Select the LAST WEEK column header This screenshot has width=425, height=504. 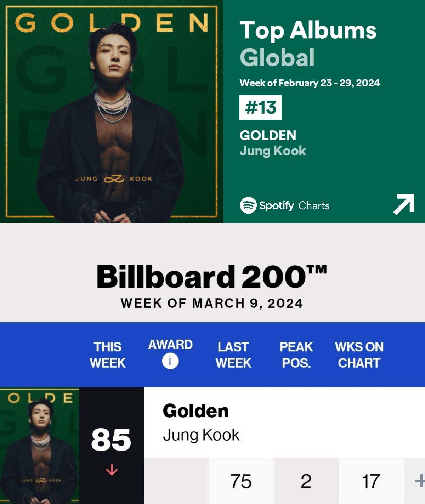[233, 355]
